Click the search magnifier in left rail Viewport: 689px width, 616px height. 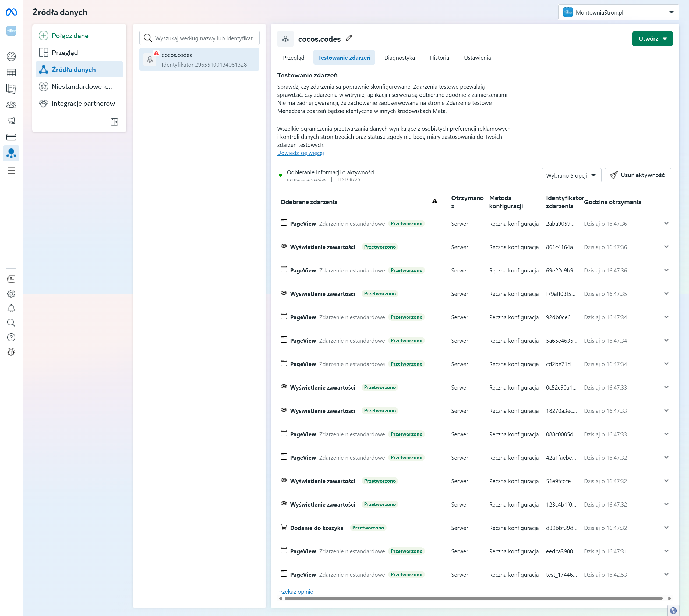11,323
